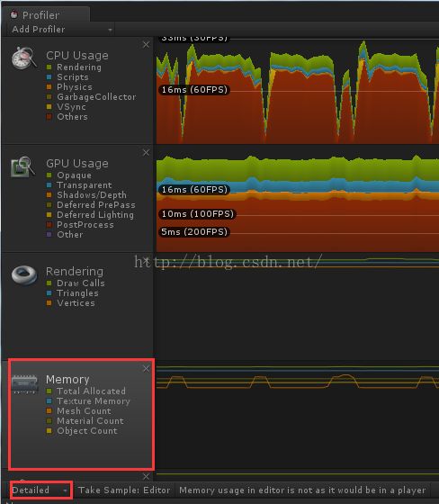
Task: Toggle the Rendering series in CPU Usage
Action: point(49,67)
